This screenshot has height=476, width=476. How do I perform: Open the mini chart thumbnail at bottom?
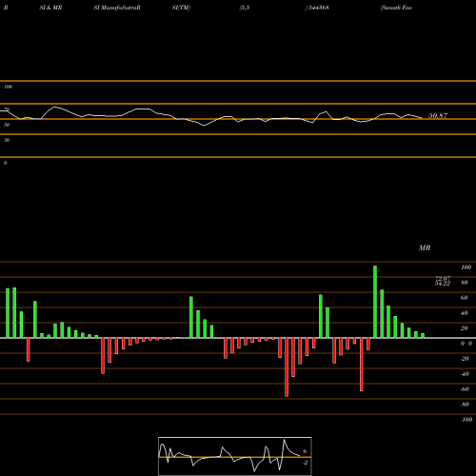pos(235,456)
